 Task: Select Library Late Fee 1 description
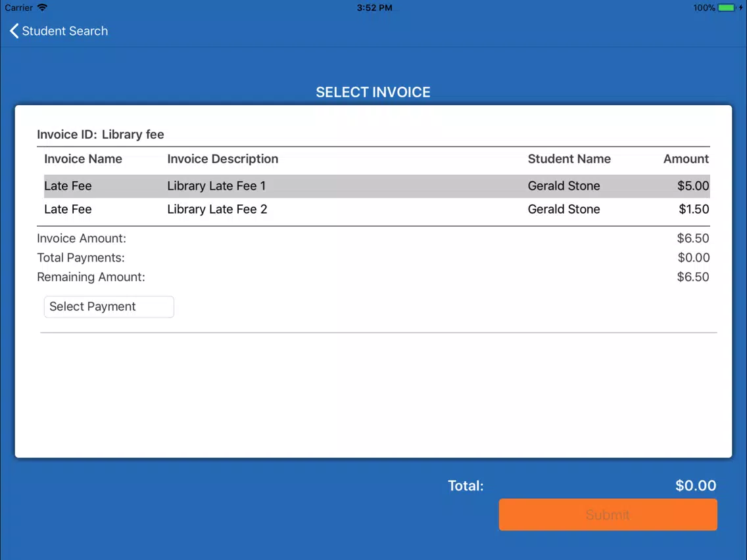(x=216, y=186)
